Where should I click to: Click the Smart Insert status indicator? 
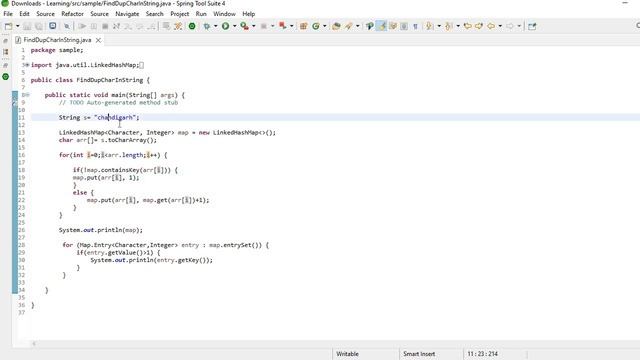(419, 354)
